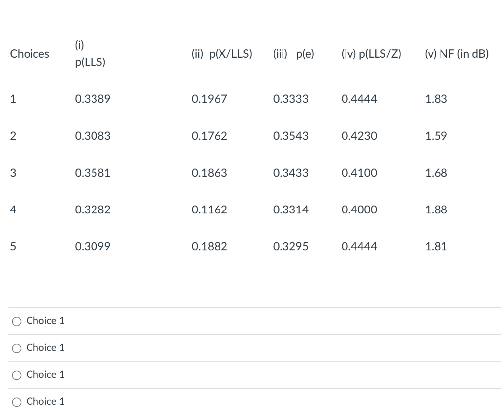
Task: Click the Choices column header
Action: point(30,54)
